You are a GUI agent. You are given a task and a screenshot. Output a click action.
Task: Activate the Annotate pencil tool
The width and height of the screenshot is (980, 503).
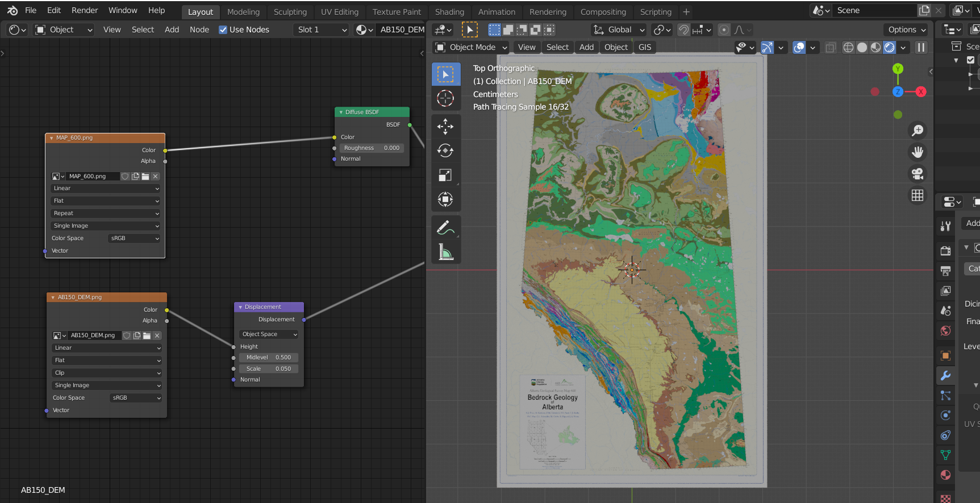coord(445,228)
